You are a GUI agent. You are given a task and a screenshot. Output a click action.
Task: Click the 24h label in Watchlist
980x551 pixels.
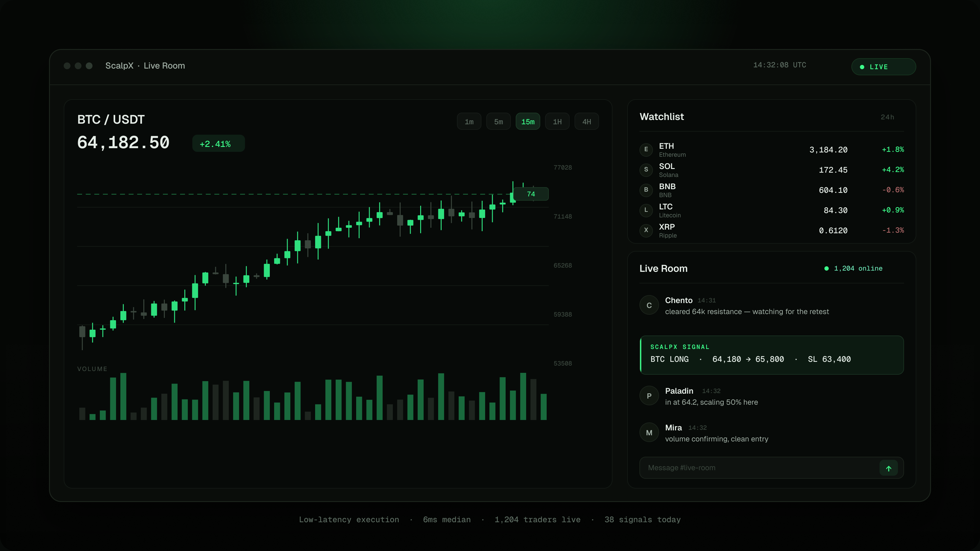pos(887,117)
